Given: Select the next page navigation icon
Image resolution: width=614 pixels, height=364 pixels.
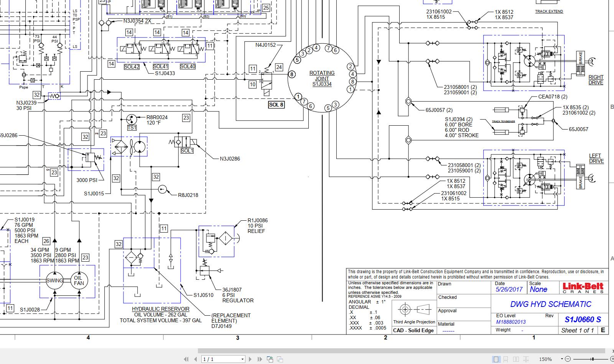Looking at the screenshot, I should [x=250, y=359].
